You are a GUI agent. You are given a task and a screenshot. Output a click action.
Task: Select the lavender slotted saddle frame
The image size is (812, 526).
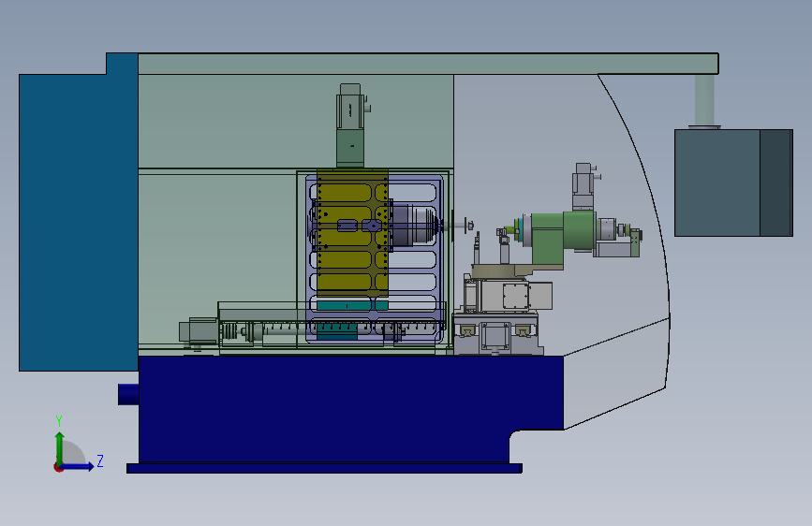[x=374, y=259]
